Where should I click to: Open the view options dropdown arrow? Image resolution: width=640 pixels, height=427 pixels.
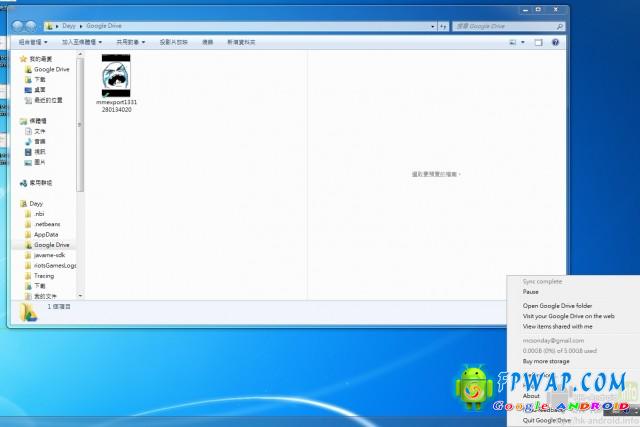(522, 42)
